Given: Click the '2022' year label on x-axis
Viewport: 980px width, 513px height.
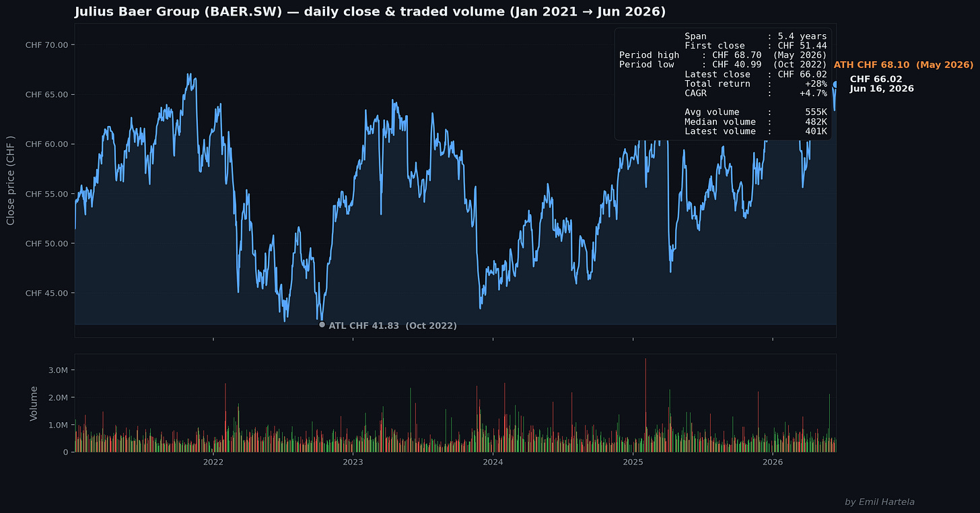Looking at the screenshot, I should tap(213, 462).
